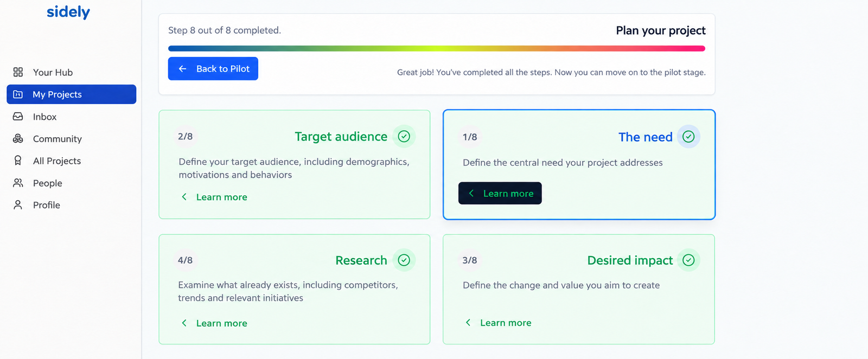This screenshot has width=868, height=359.
Task: Expand Learn more chevron under Research
Action: pyautogui.click(x=184, y=323)
